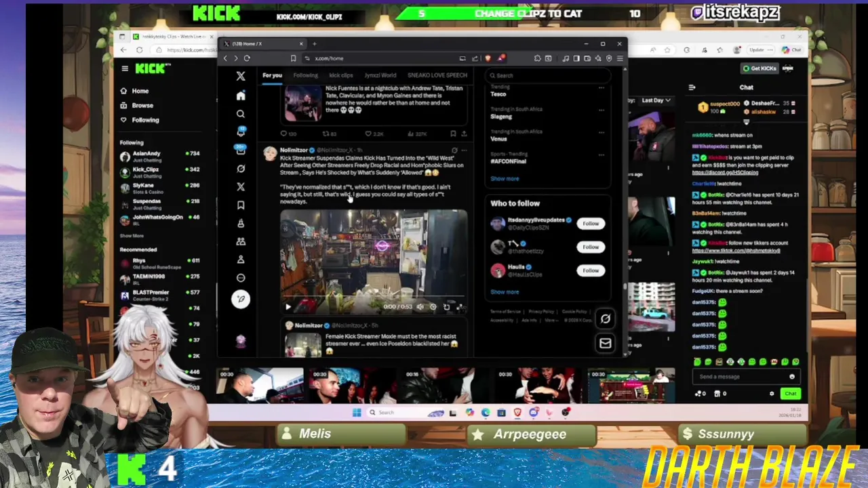Open more options for Venus trend

601,132
